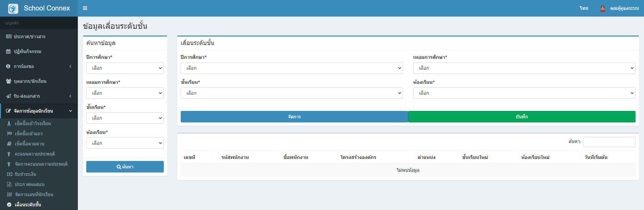Open เลื่อนระดับชั้น panel ปีการศึกษา dropdown
The height and width of the screenshot is (210, 644).
292,68
